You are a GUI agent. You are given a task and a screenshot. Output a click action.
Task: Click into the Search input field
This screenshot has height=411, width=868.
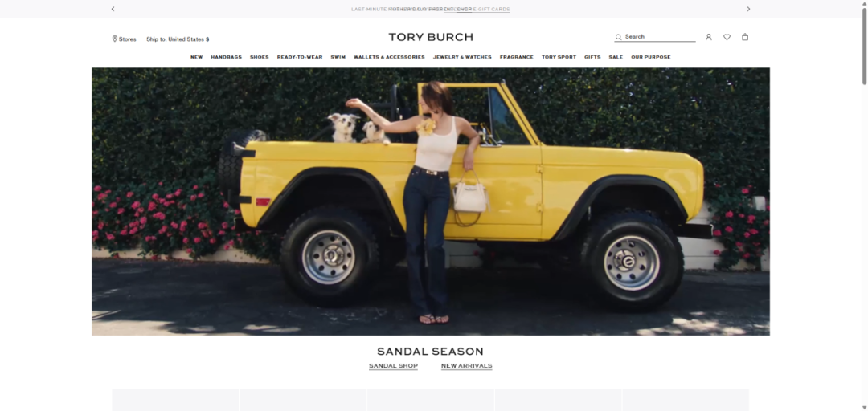659,36
